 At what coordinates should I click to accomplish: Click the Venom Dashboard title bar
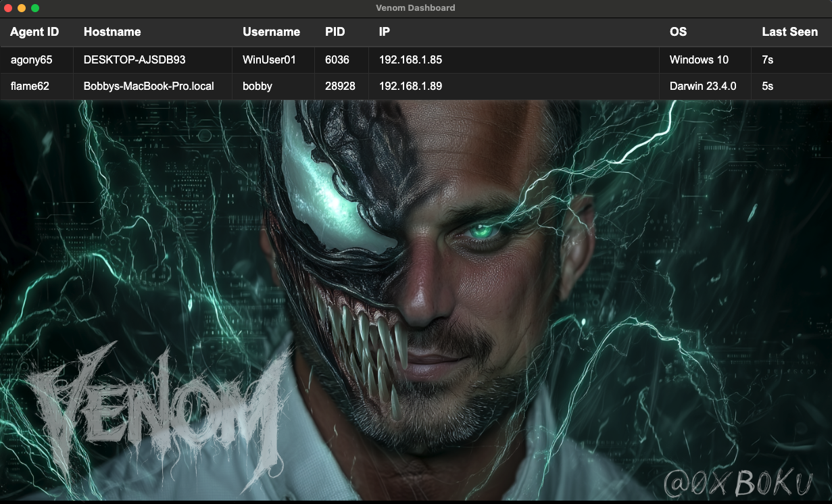point(416,7)
